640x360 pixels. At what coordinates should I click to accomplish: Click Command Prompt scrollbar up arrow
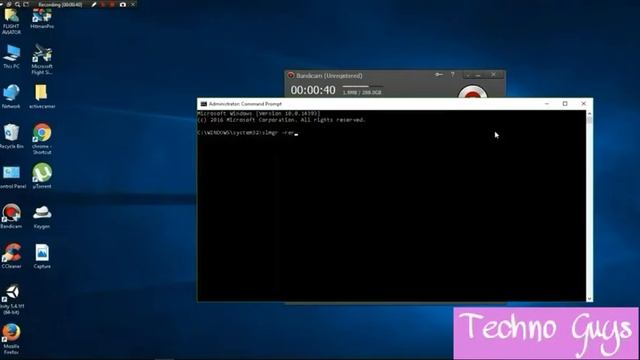[x=589, y=113]
